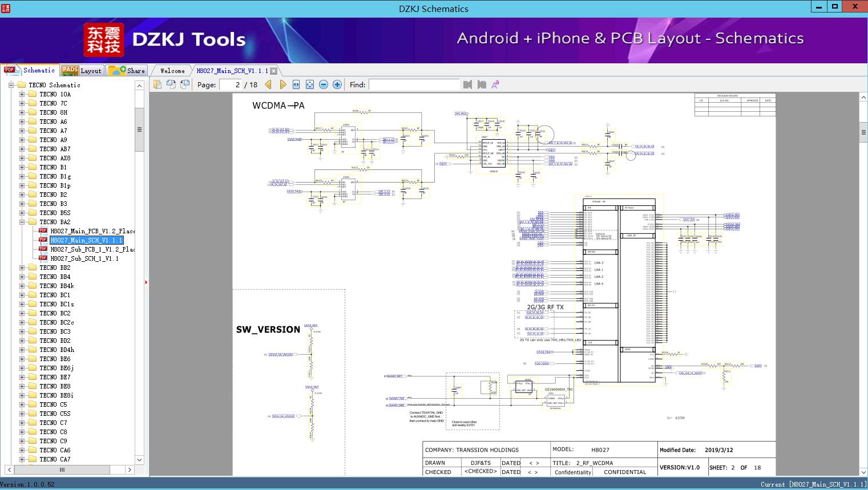The width and height of the screenshot is (868, 490).
Task: Collapse the TECNO BA2 folder
Action: click(x=22, y=222)
